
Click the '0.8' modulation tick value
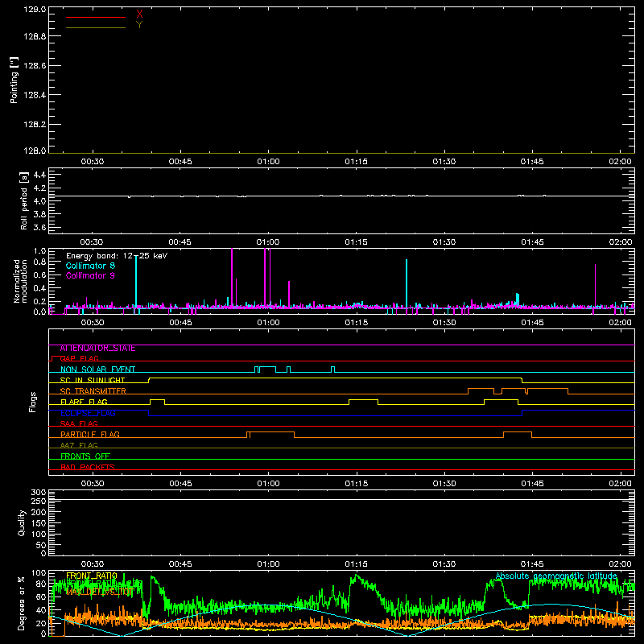point(39,262)
